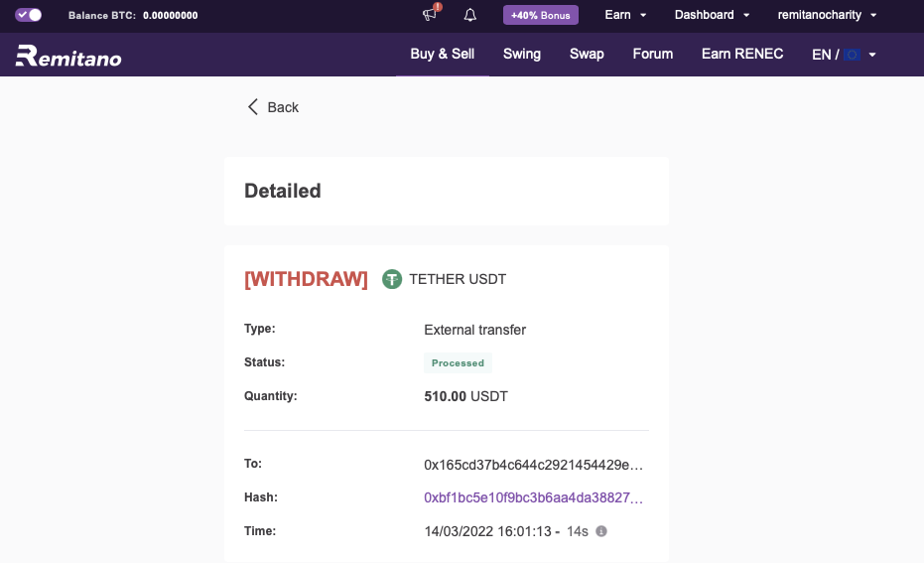Click the info icon next to 14s

(601, 531)
